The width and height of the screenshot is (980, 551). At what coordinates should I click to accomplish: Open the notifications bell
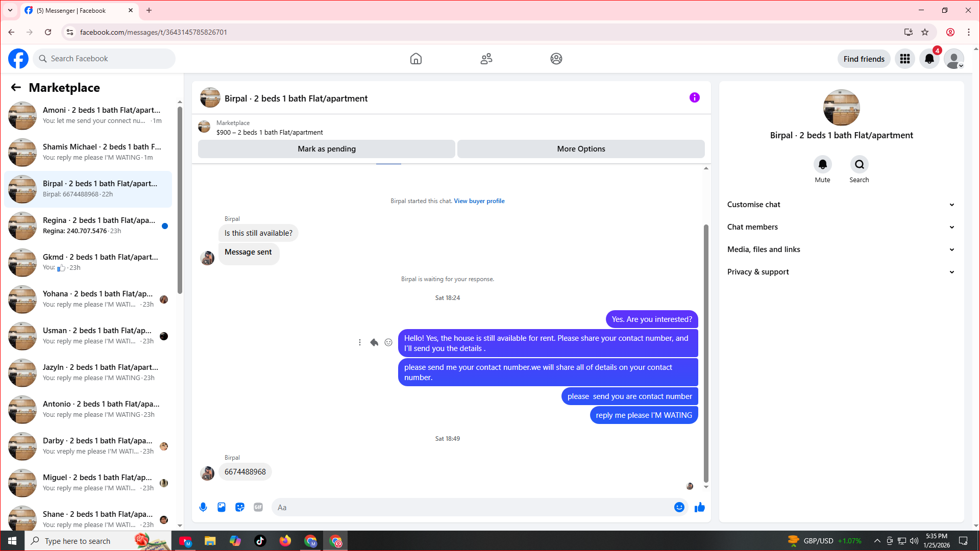point(929,59)
